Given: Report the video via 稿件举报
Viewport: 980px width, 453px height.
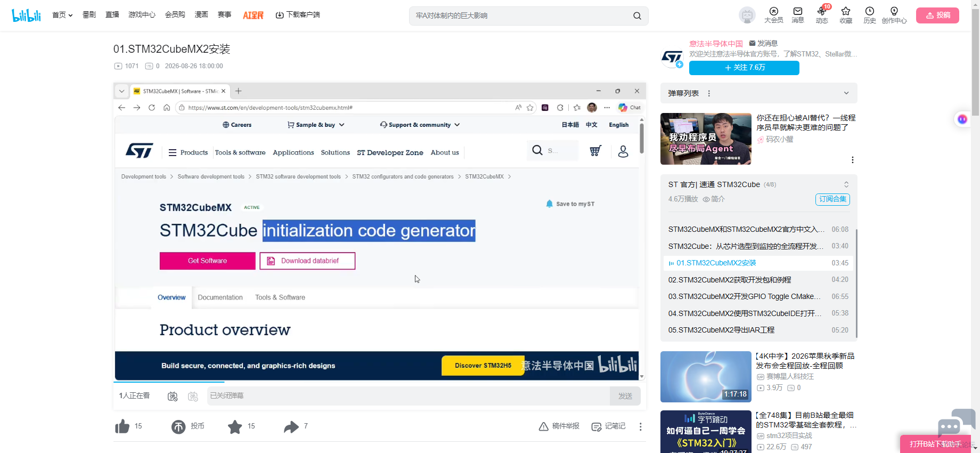Looking at the screenshot, I should click(x=559, y=426).
